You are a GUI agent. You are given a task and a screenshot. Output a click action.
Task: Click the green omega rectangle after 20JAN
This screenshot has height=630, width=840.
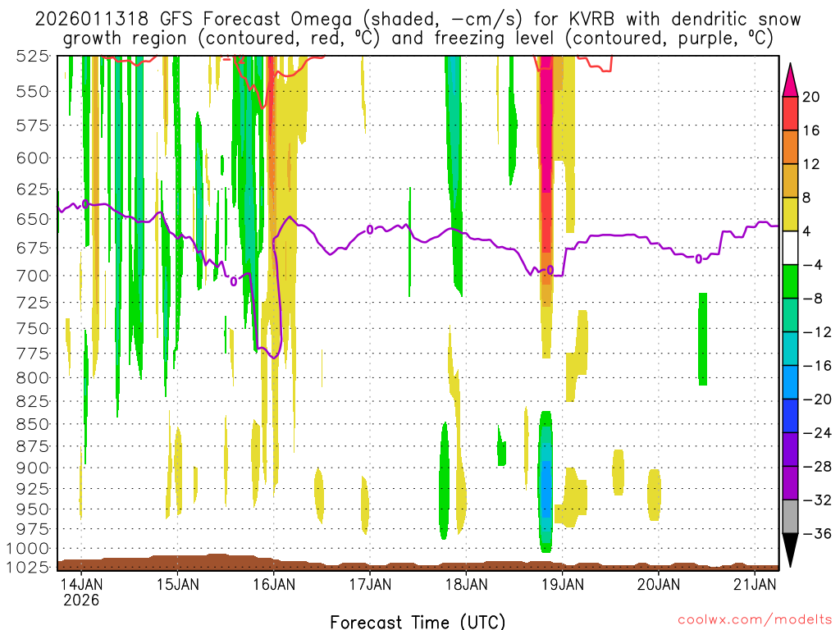click(x=703, y=339)
